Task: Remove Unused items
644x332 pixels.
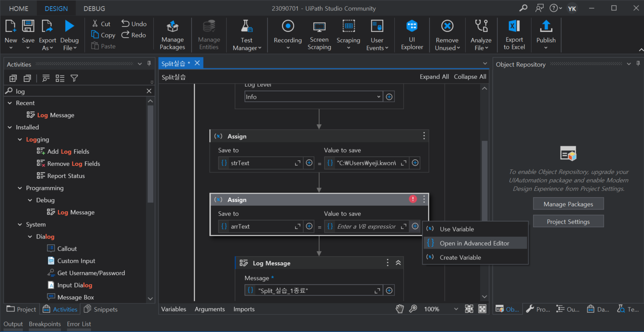Action: [x=447, y=34]
